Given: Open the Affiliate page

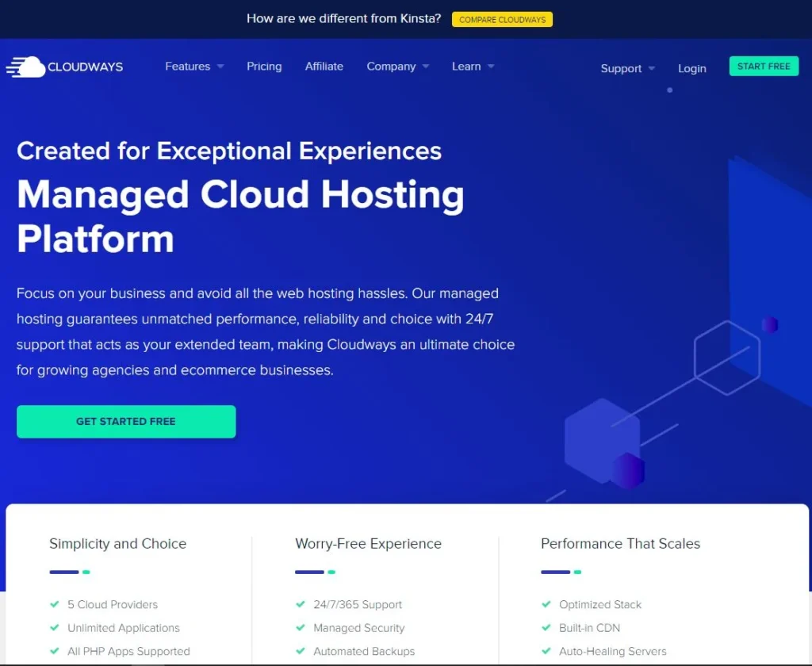Looking at the screenshot, I should click(x=324, y=67).
